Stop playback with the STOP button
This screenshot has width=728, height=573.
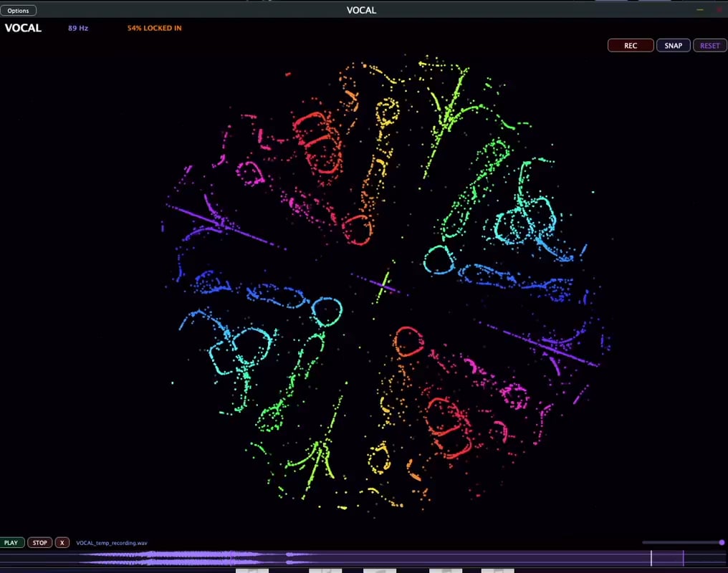point(40,542)
